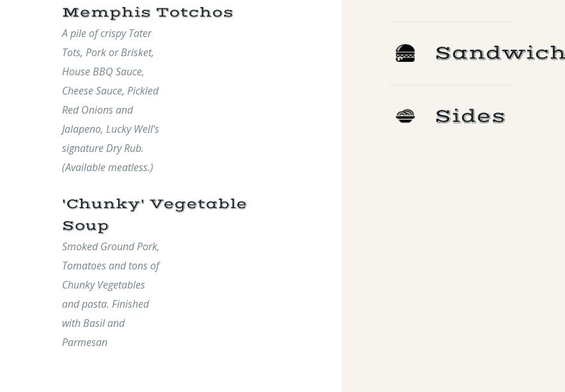The width and height of the screenshot is (565, 392).
Task: Click the "(Available meatless.)" note
Action: 107,167
